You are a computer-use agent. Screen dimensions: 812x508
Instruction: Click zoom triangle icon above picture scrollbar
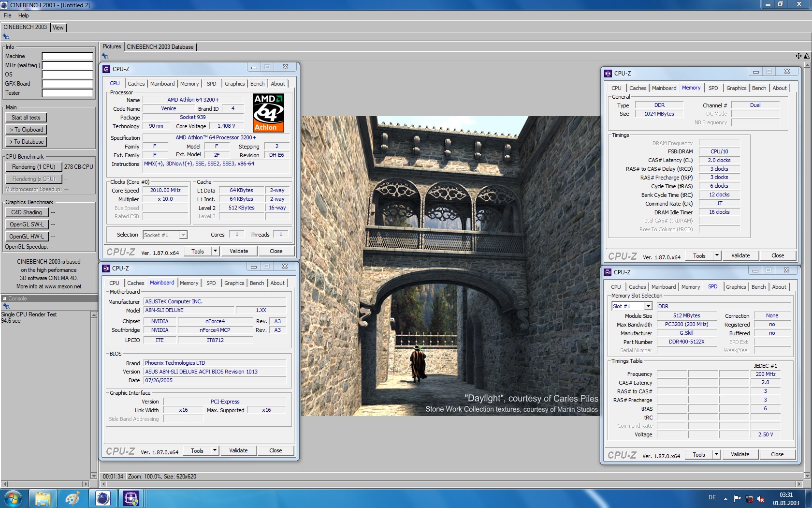[x=806, y=56]
